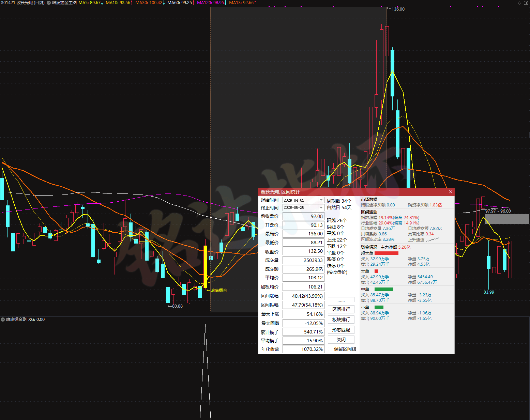
Task: Click the start date field 2026-04-02
Action: coord(300,200)
